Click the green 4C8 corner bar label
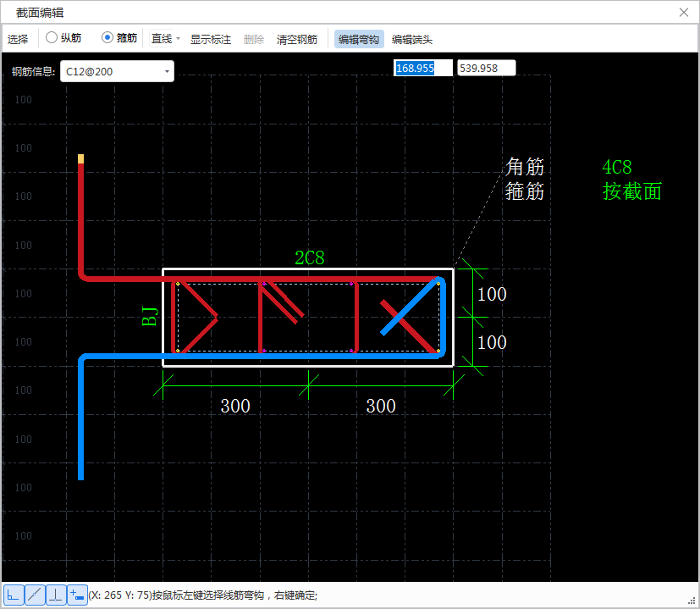 617,168
